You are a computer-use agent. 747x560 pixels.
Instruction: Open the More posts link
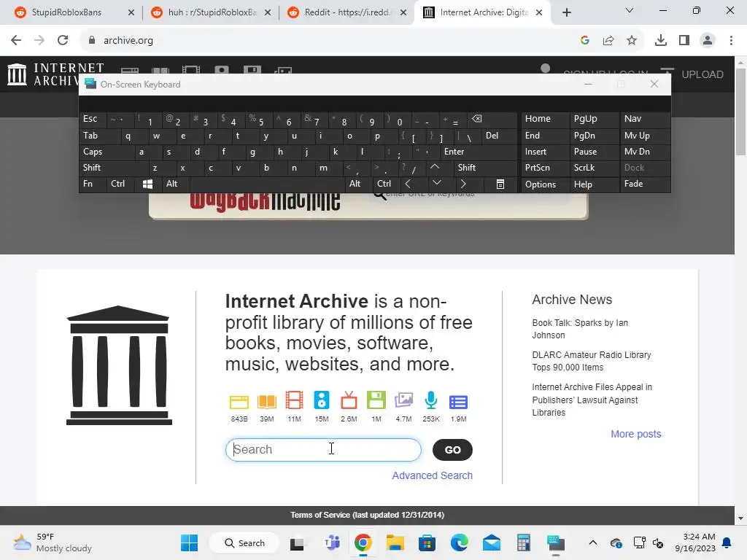click(x=636, y=435)
